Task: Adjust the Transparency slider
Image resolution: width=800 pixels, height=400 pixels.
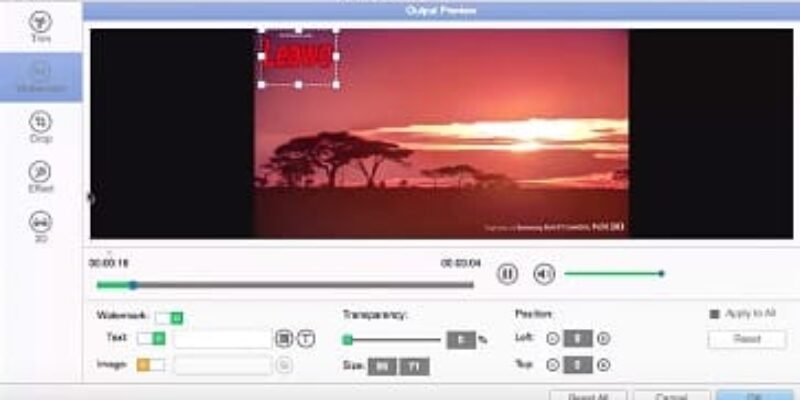Action: [392, 340]
